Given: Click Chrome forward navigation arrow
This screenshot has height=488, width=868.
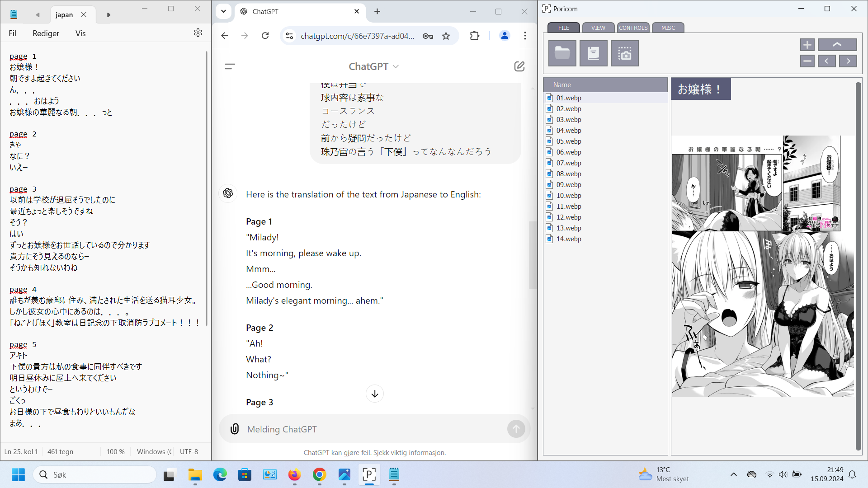Looking at the screenshot, I should (245, 36).
